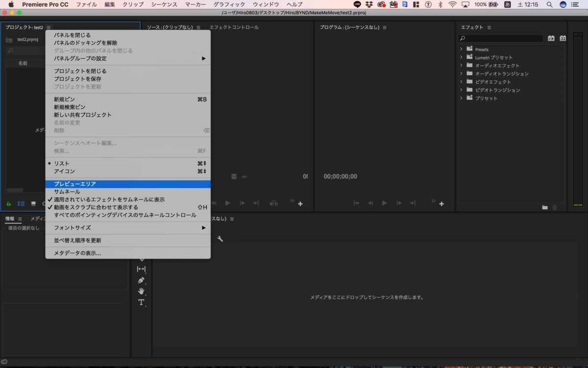Screen dimensions: 588x368
Task: Switch Project panel to icon view button
Action: (33, 203)
